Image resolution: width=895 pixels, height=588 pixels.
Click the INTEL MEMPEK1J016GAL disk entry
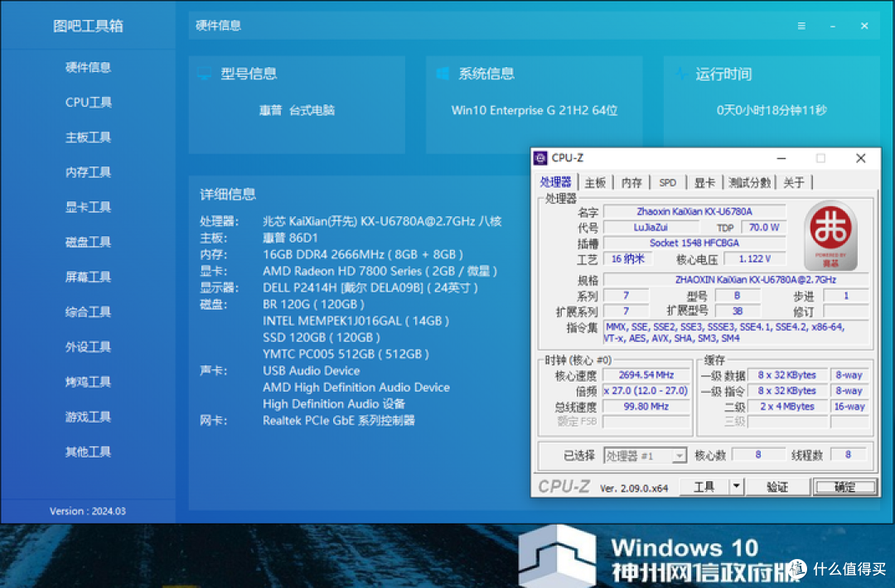pyautogui.click(x=356, y=321)
